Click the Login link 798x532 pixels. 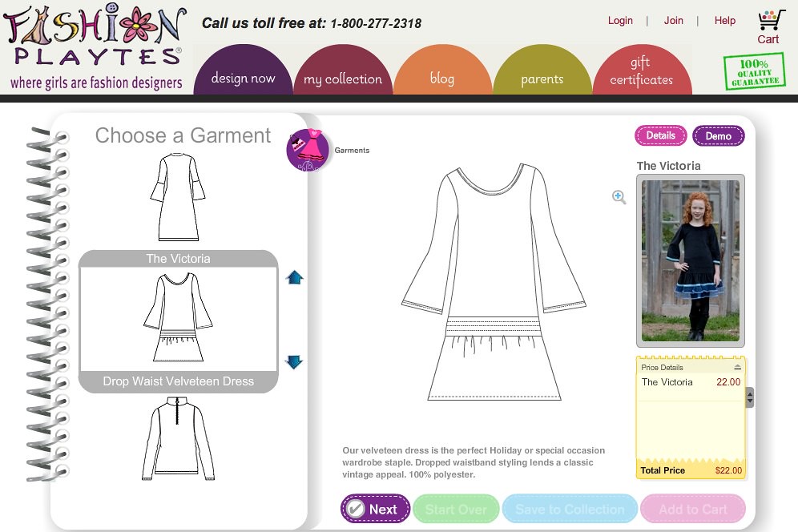(x=620, y=21)
